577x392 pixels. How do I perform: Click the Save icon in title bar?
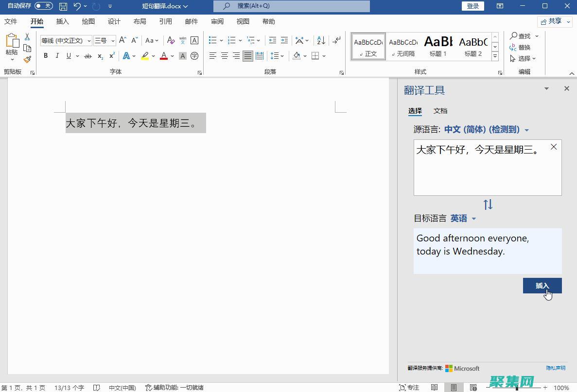[63, 6]
